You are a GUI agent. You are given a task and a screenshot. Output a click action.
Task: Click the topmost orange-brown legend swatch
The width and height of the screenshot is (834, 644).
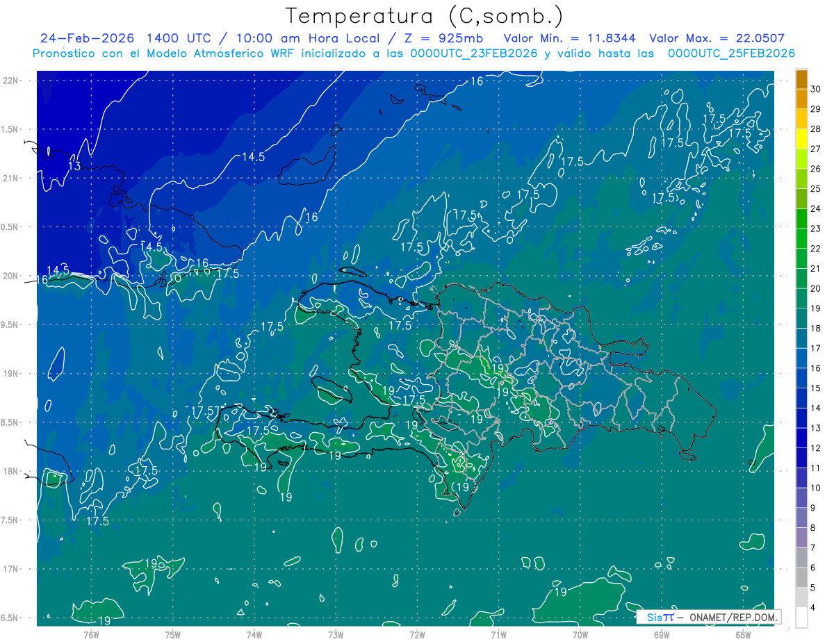[x=801, y=79]
